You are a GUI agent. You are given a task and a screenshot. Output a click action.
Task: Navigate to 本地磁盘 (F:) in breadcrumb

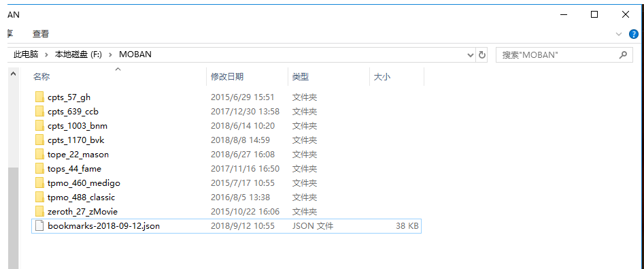point(78,54)
